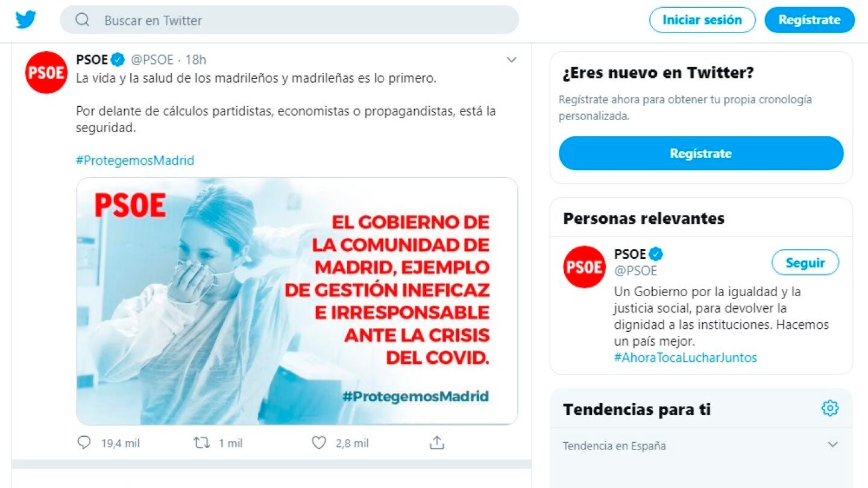Screen dimensions: 868x488
Task: Open trends settings gear icon
Action: click(x=830, y=408)
